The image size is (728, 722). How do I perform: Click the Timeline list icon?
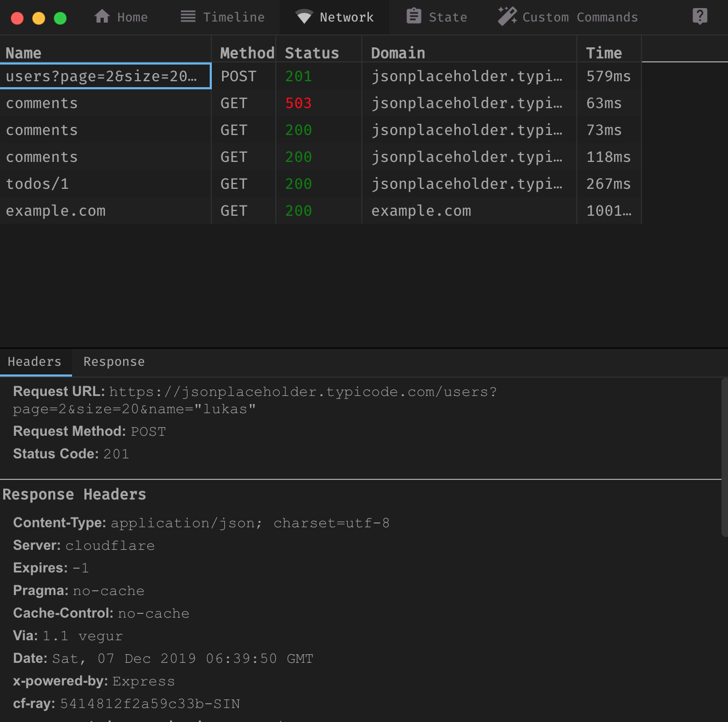[x=188, y=17]
